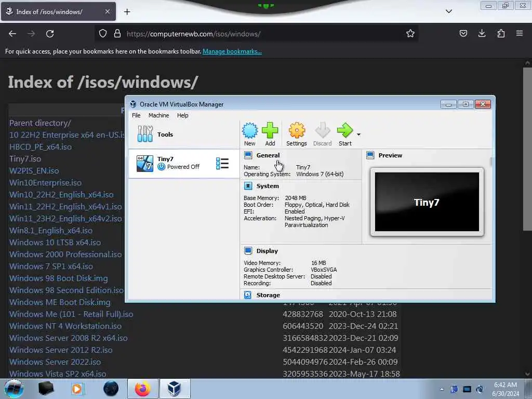Open HBCD_PE_x64.iso link
The image size is (532, 399).
41,147
